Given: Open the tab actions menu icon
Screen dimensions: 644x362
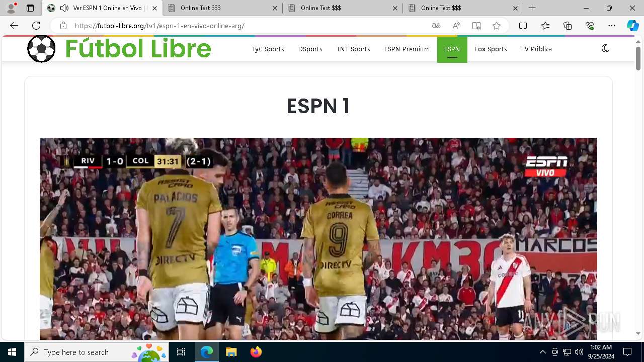Looking at the screenshot, I should point(30,8).
